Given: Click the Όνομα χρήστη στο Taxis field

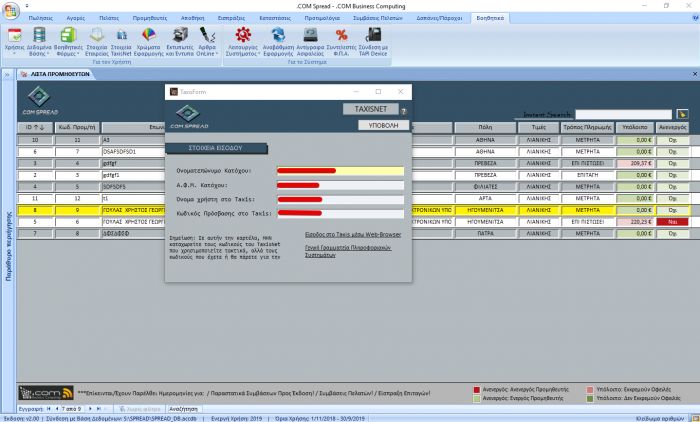Looking at the screenshot, I should (x=340, y=199).
